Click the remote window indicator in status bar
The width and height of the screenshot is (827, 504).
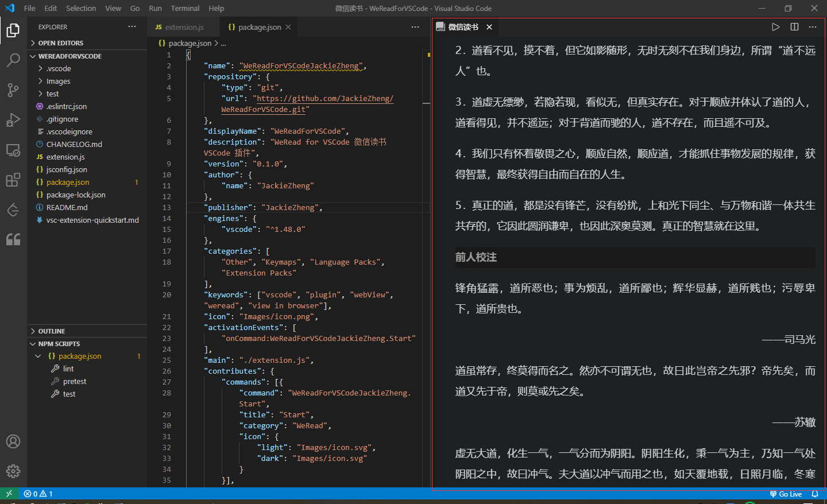[x=9, y=494]
